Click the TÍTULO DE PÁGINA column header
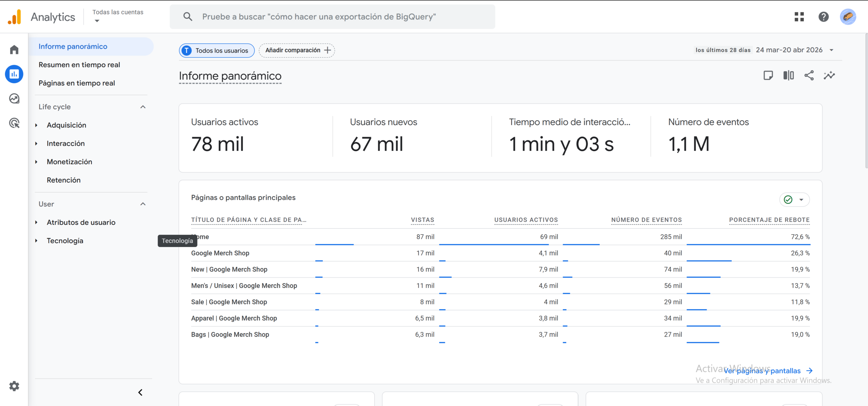 click(x=249, y=220)
